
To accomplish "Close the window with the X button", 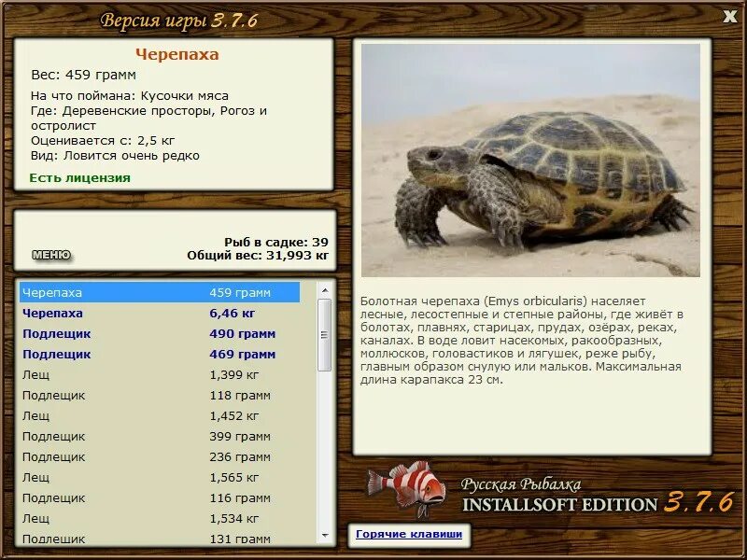I will 729,17.
